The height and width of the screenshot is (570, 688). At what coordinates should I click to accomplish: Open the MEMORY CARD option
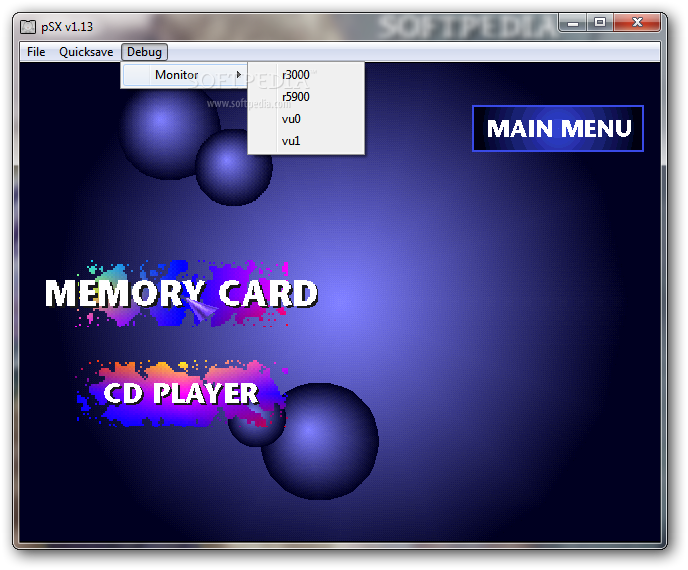click(181, 294)
